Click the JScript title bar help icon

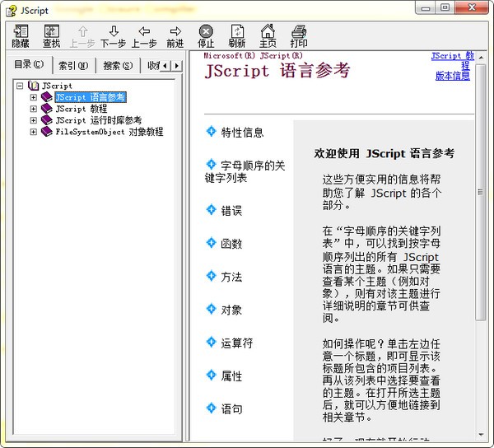[x=12, y=11]
